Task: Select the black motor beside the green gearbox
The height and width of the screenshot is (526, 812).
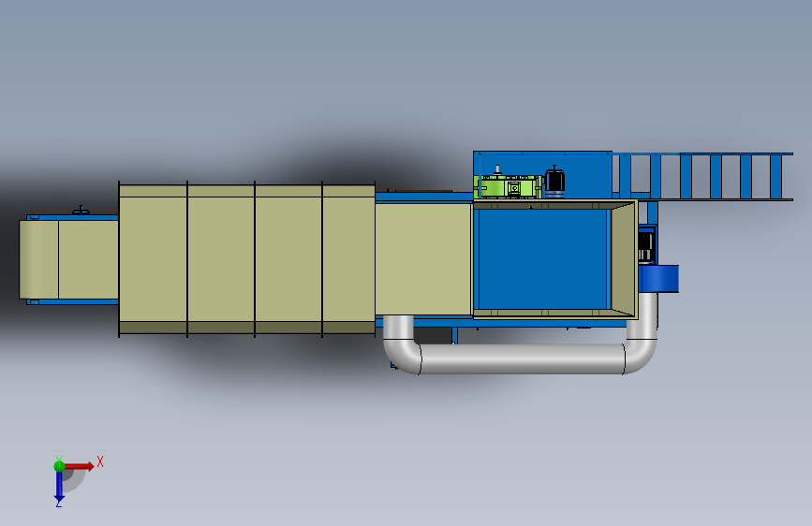Action: point(554,183)
